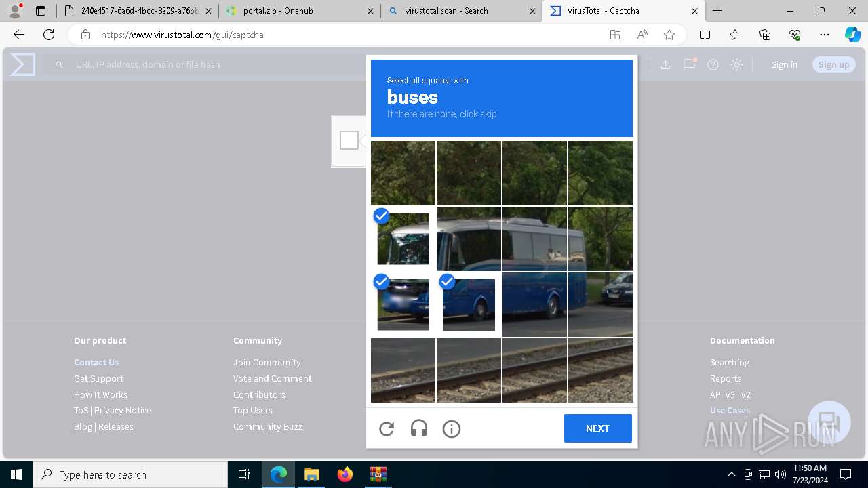The width and height of the screenshot is (868, 488).
Task: Open the Use Cases link
Action: coord(730,410)
